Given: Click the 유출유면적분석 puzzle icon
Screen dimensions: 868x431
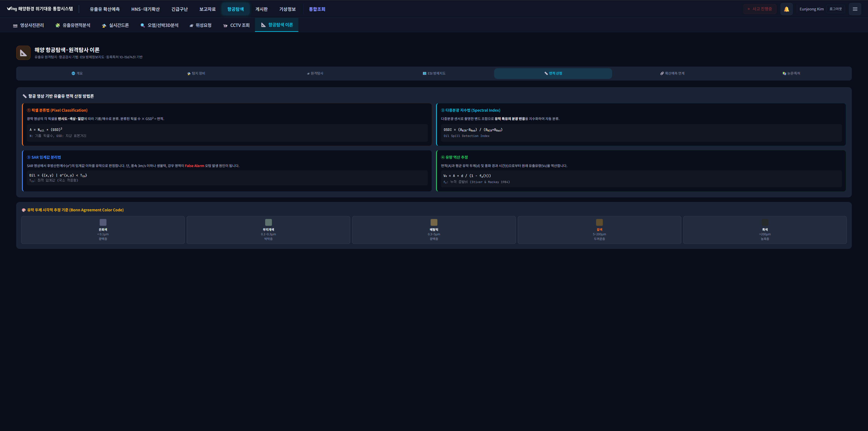Looking at the screenshot, I should (58, 26).
